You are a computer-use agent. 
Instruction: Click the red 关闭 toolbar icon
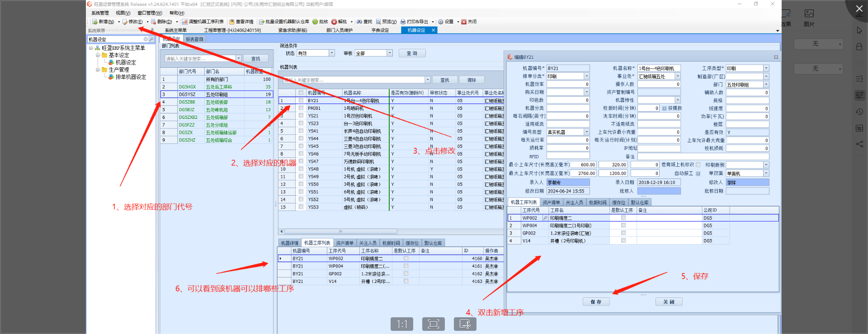[464, 22]
